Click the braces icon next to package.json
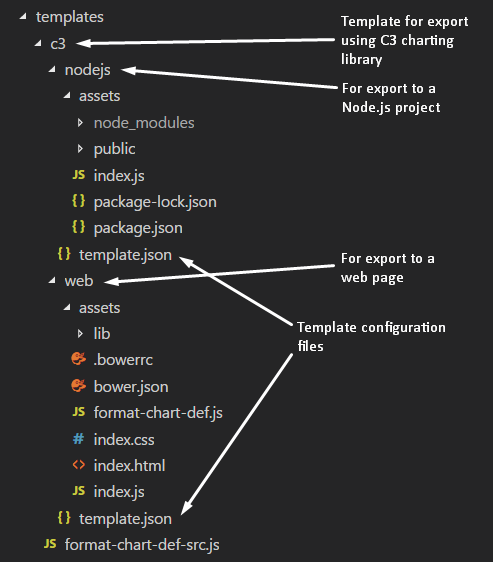The width and height of the screenshot is (493, 562). tap(79, 227)
